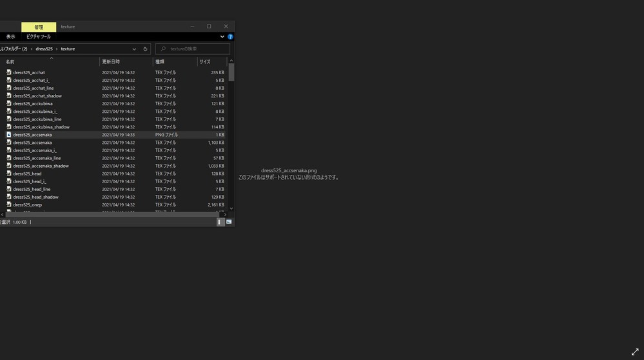Open the address bar history dropdown
Image resolution: width=644 pixels, height=360 pixels.
click(134, 49)
